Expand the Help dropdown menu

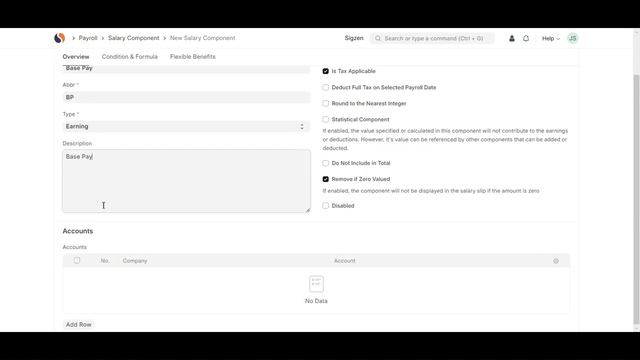pos(551,38)
